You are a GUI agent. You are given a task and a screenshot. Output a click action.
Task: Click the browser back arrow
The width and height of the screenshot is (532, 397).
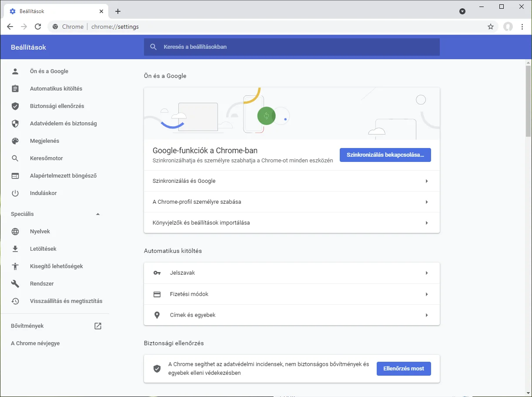[10, 27]
